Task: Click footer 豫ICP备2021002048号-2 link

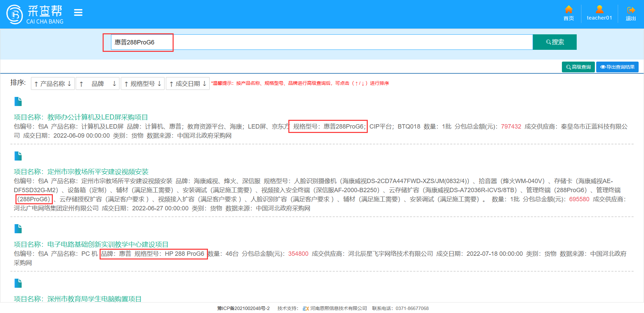Action: [243, 308]
